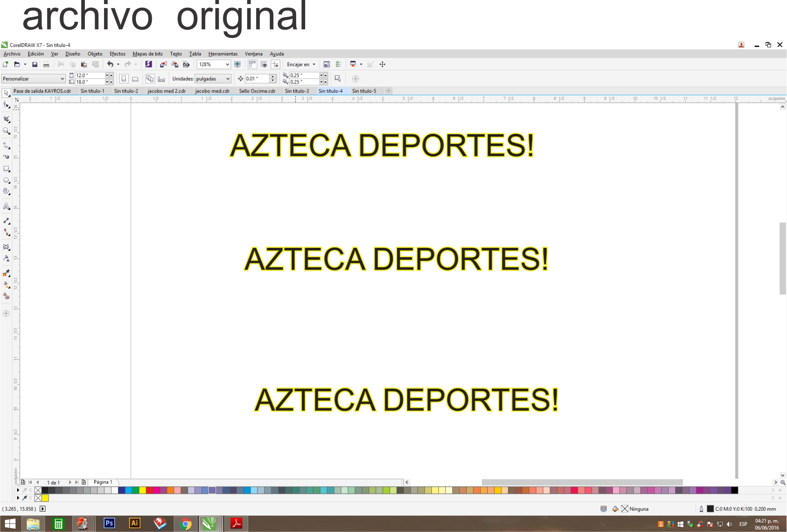Viewport: 787px width, 532px height.
Task: Toggle the Show Grid button
Action: pos(264,64)
